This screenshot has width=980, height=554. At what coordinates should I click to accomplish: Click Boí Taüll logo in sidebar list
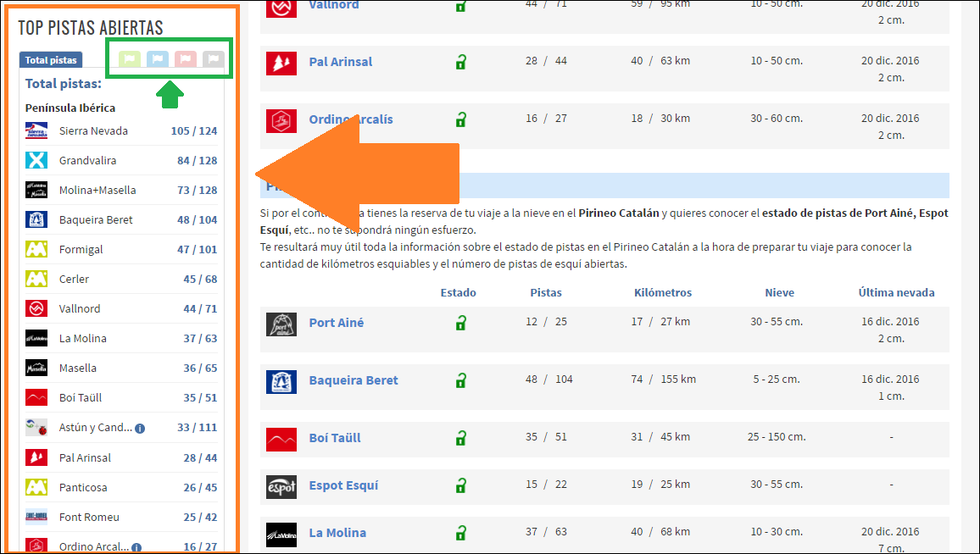36,398
